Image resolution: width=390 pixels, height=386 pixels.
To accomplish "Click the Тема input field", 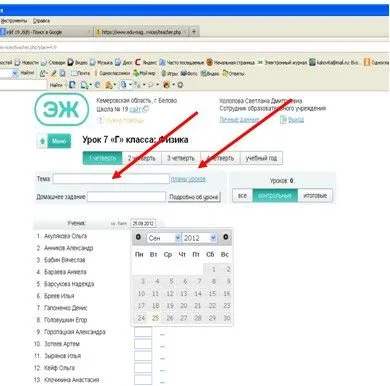I will pyautogui.click(x=111, y=179).
